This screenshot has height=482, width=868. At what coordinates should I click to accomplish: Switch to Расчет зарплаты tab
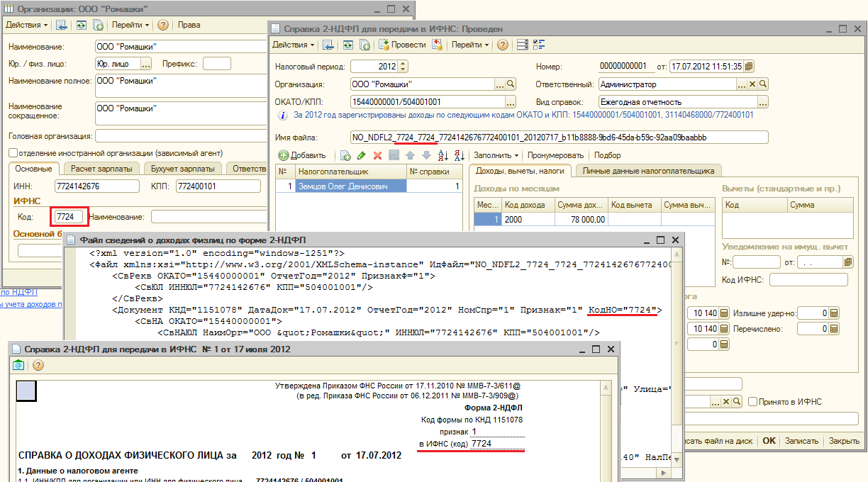pyautogui.click(x=101, y=169)
